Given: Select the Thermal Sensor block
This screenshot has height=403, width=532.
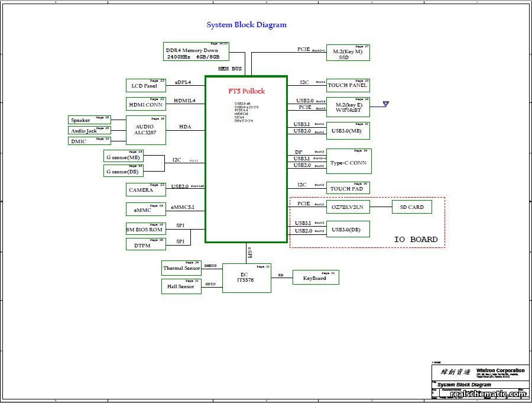Looking at the screenshot, I should coord(181,267).
